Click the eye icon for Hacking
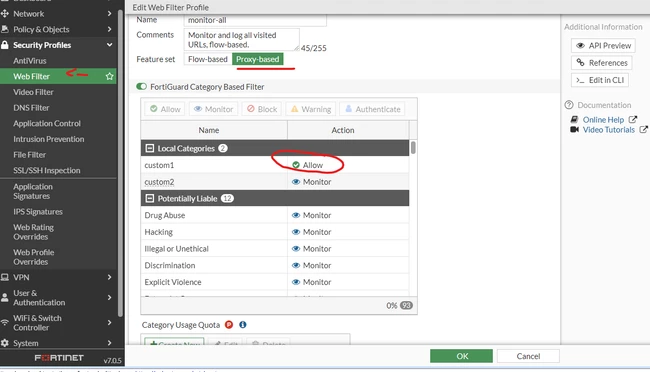This screenshot has width=650, height=372. (296, 232)
